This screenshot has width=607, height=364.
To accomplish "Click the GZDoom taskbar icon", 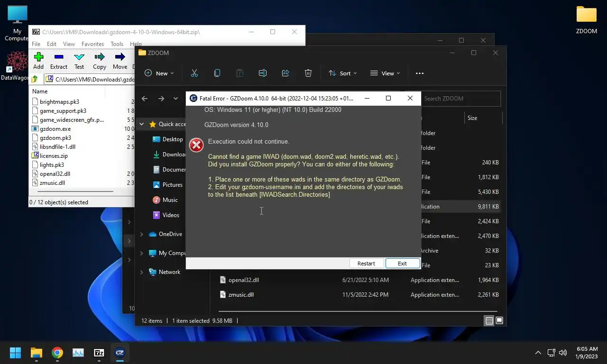I will pos(120,353).
